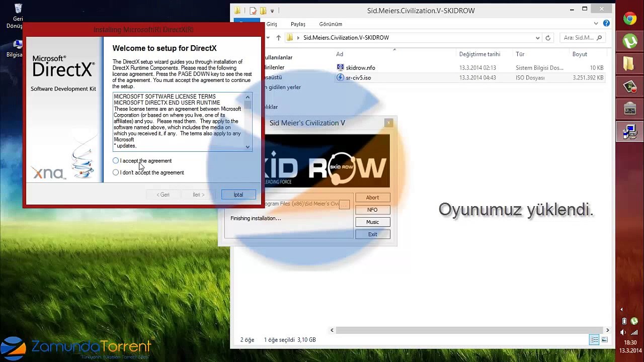The width and height of the screenshot is (644, 362).
Task: Click the gray installer box icon on taskbar
Action: tap(629, 109)
